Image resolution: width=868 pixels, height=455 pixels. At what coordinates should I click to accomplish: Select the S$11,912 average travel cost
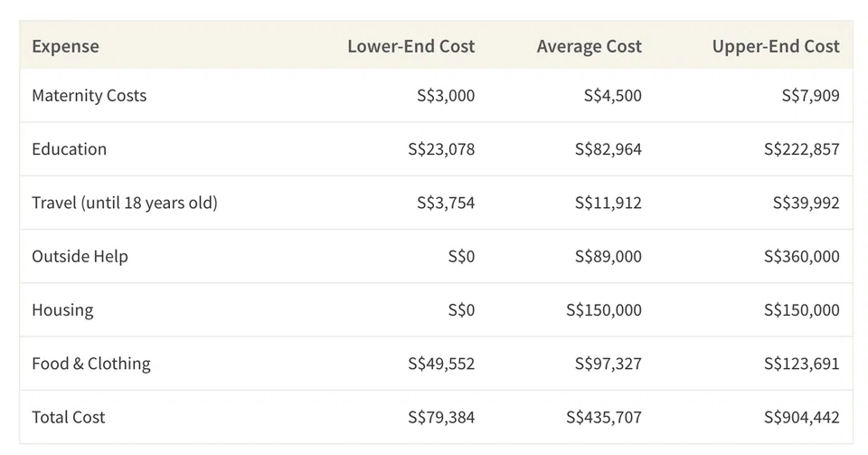tap(608, 203)
